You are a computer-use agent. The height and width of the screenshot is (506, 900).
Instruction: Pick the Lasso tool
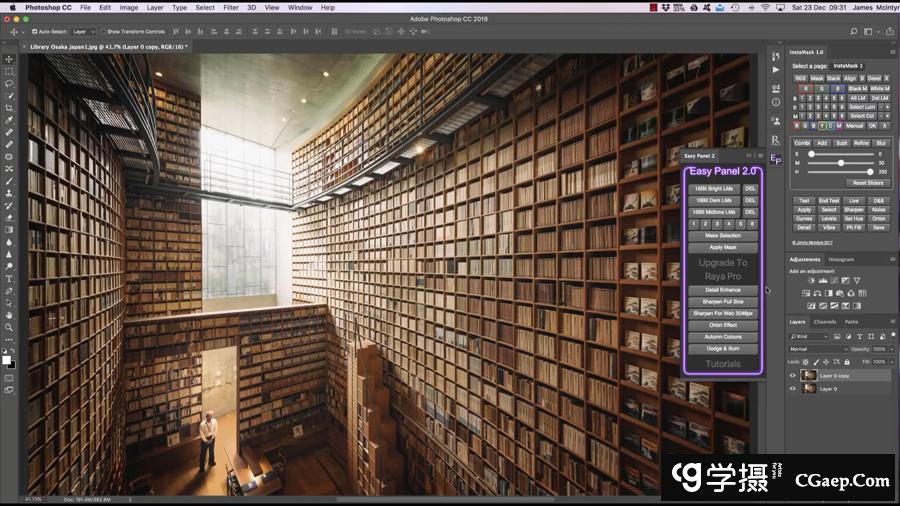coord(9,84)
